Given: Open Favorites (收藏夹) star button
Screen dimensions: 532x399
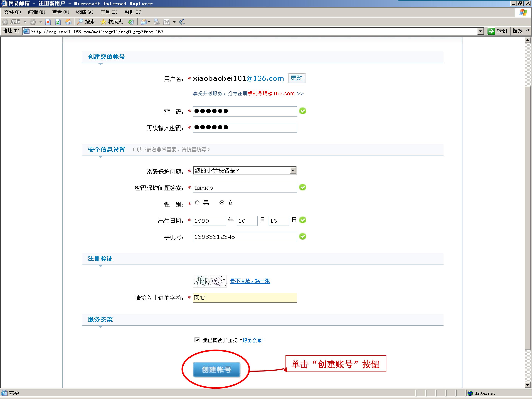Looking at the screenshot, I should [112, 22].
